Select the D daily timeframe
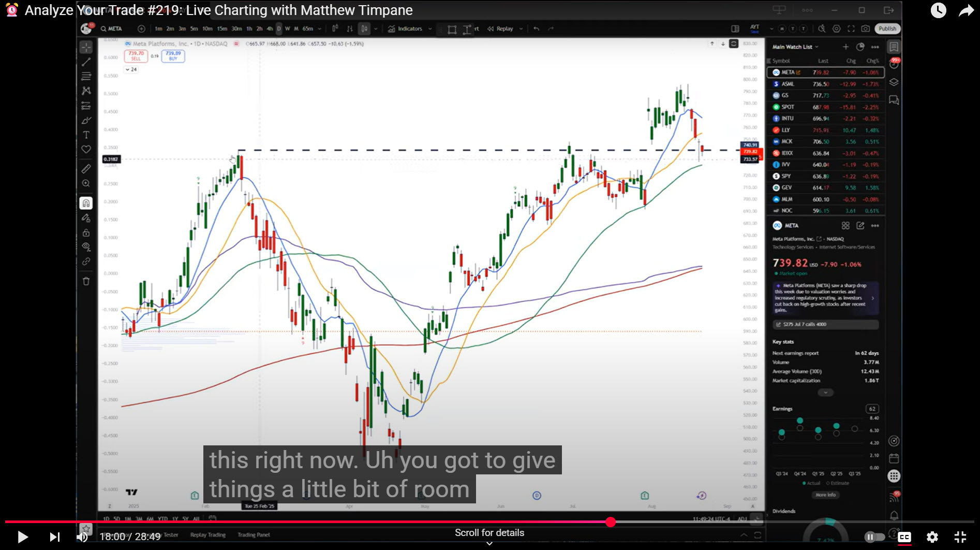The image size is (980, 550). click(279, 28)
